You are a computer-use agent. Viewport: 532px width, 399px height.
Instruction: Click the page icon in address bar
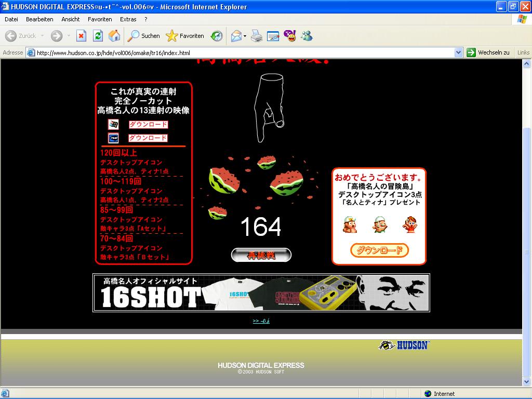(31, 52)
